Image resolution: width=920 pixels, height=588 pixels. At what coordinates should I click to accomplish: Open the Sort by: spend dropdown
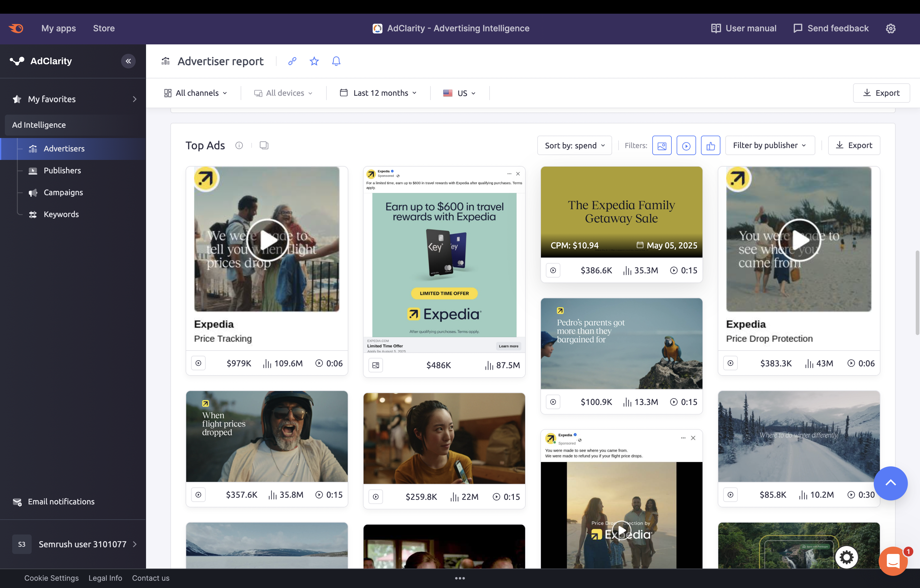point(574,145)
